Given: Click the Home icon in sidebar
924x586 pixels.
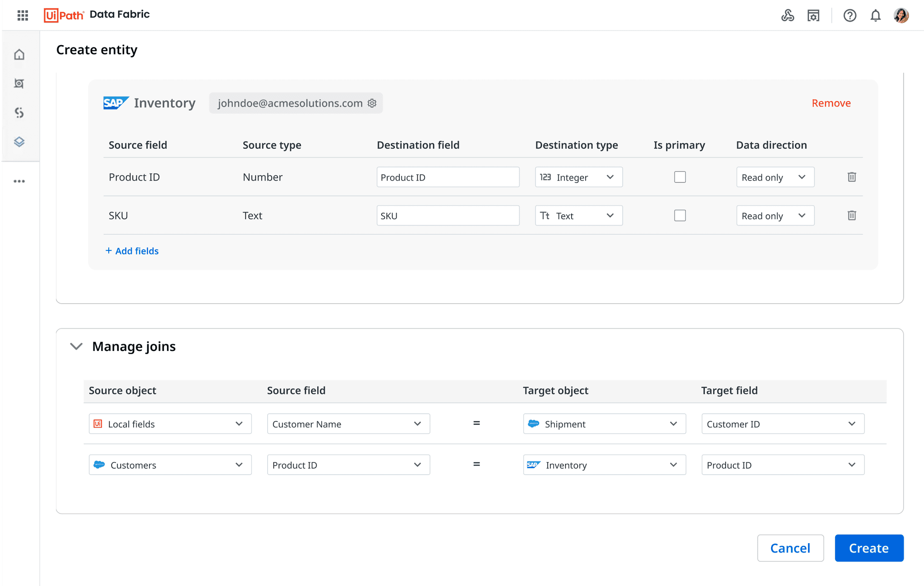Looking at the screenshot, I should 19,55.
